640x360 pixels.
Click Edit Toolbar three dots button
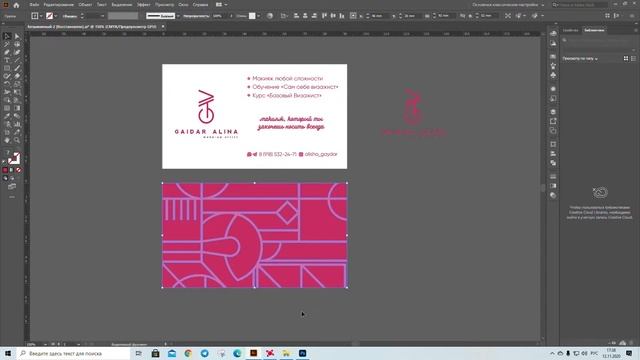(x=12, y=197)
